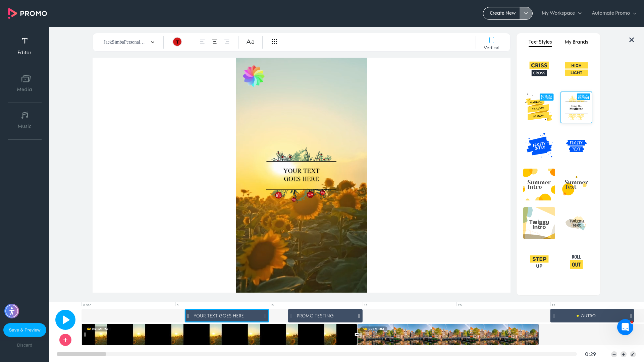Image resolution: width=644 pixels, height=362 pixels.
Task: Open the Music panel
Action: coord(24,120)
